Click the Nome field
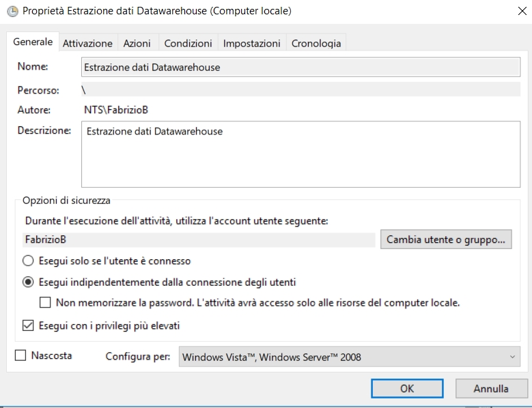The height and width of the screenshot is (408, 532). (300, 68)
